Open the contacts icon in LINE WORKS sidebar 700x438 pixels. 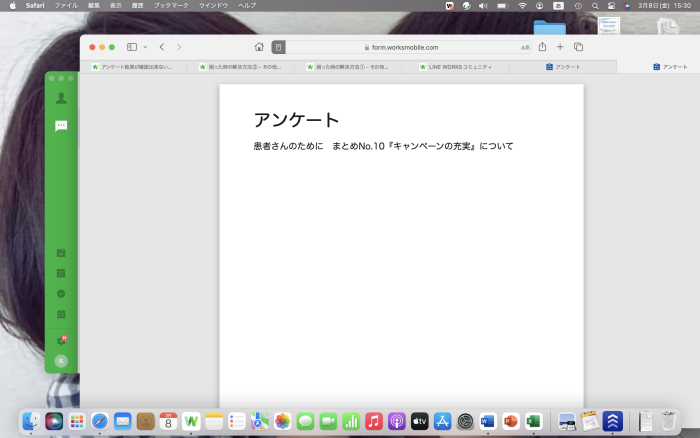(x=61, y=98)
